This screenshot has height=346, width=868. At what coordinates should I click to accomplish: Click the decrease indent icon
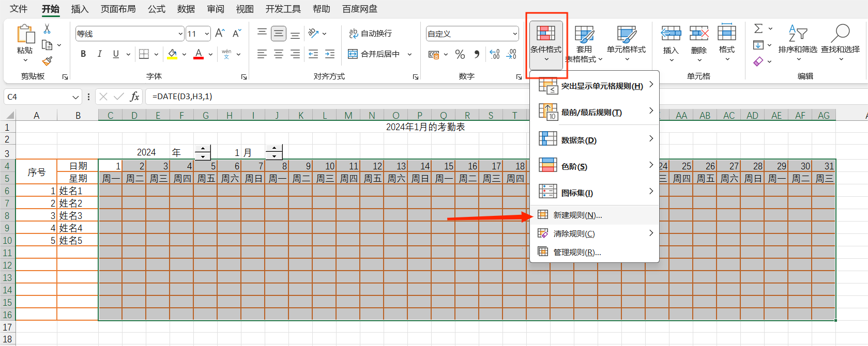pyautogui.click(x=313, y=54)
